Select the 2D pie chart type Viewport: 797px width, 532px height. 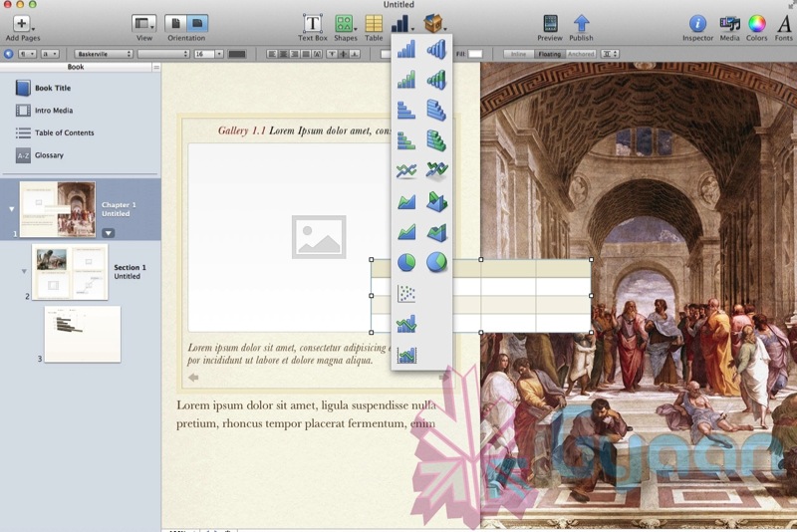pos(405,262)
